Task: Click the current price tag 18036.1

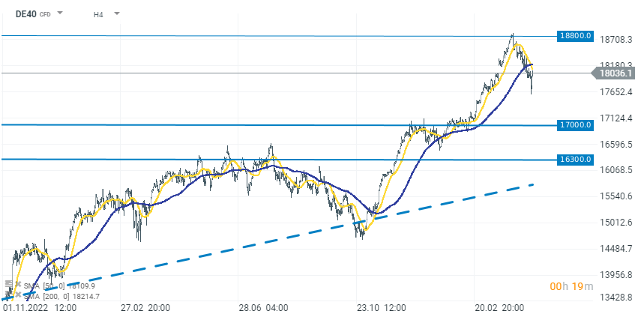Action: [615, 73]
